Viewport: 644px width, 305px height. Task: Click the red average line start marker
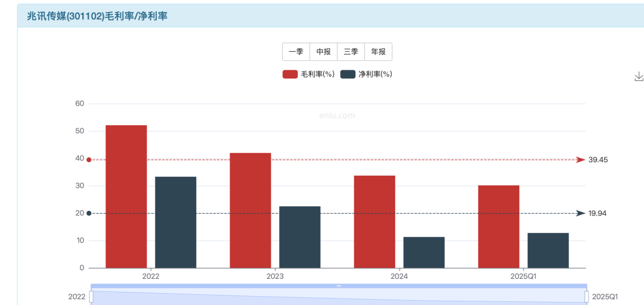tap(89, 160)
